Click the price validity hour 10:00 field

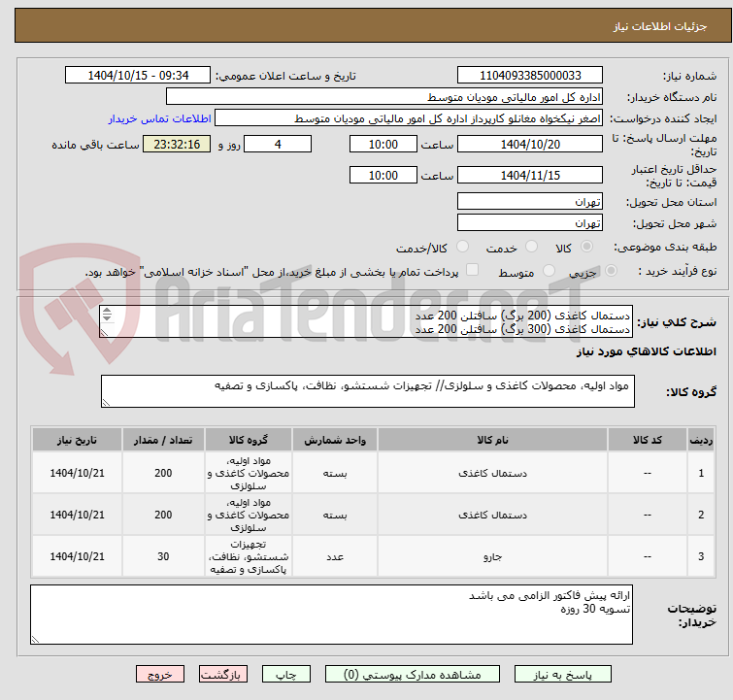coord(383,175)
